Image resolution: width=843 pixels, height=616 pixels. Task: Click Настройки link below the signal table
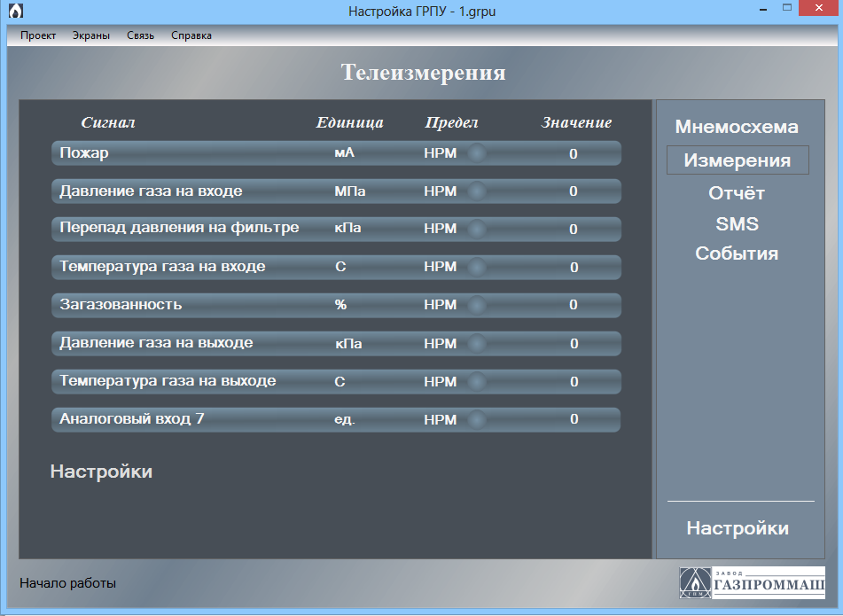[x=101, y=472]
